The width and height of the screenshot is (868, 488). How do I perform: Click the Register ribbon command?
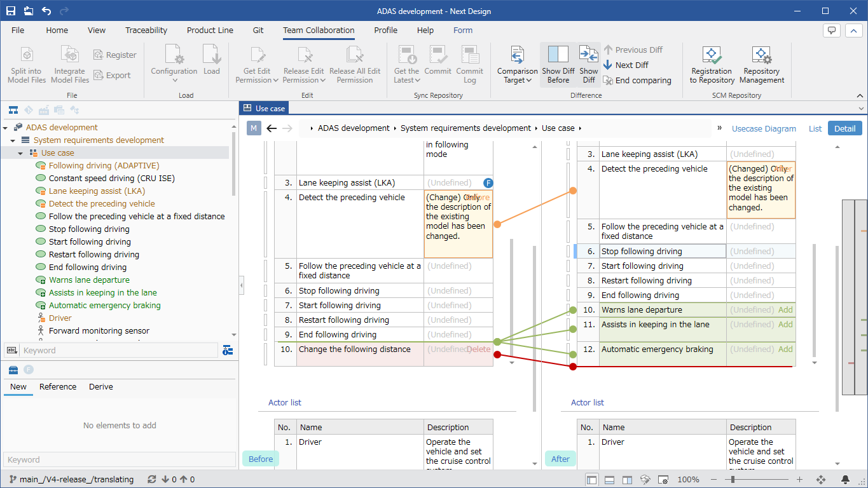tap(114, 55)
